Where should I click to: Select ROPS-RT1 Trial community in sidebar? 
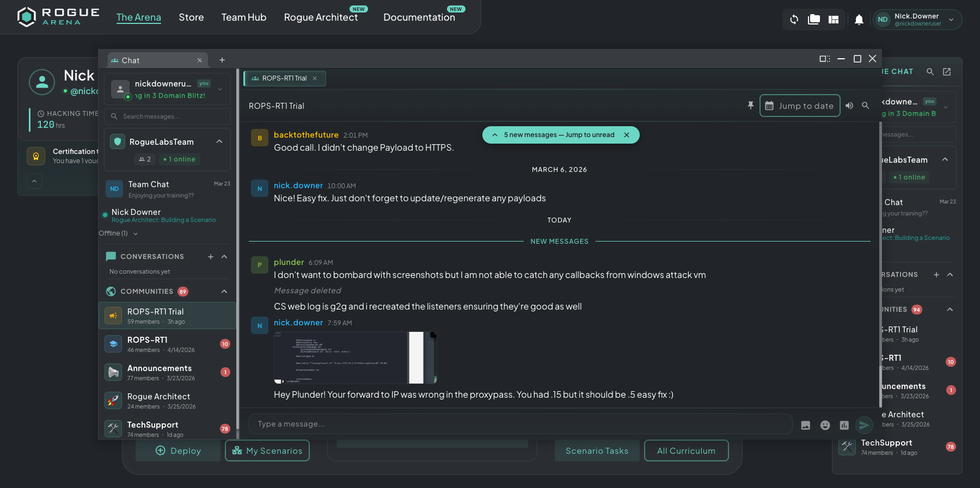tap(167, 316)
